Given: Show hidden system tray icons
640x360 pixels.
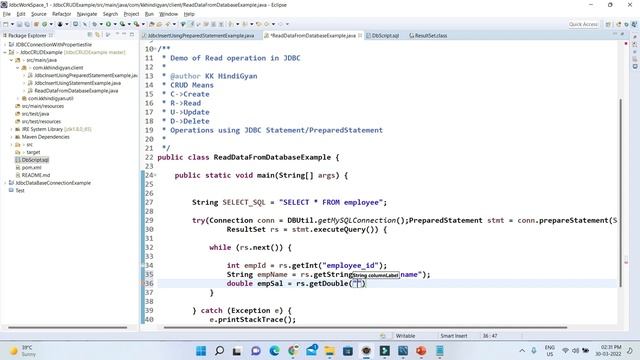Looking at the screenshot, I should [x=522, y=351].
